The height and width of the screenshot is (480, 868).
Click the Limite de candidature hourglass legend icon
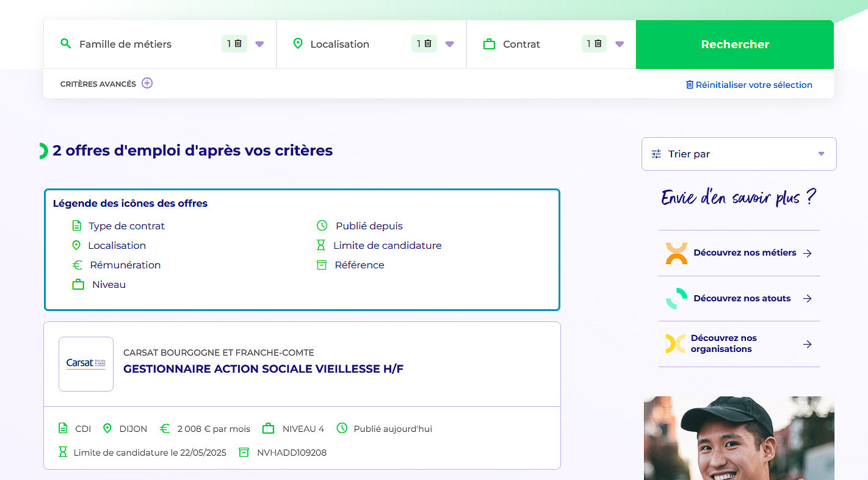[321, 245]
